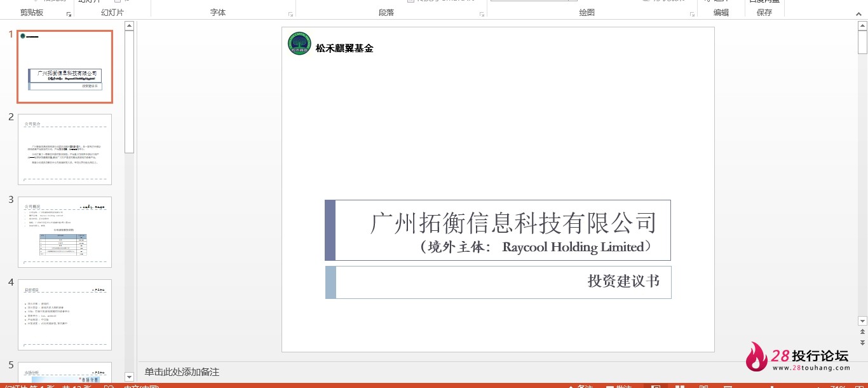Click thumbnail panel scroll-down arrow
The image size is (868, 388).
click(129, 377)
